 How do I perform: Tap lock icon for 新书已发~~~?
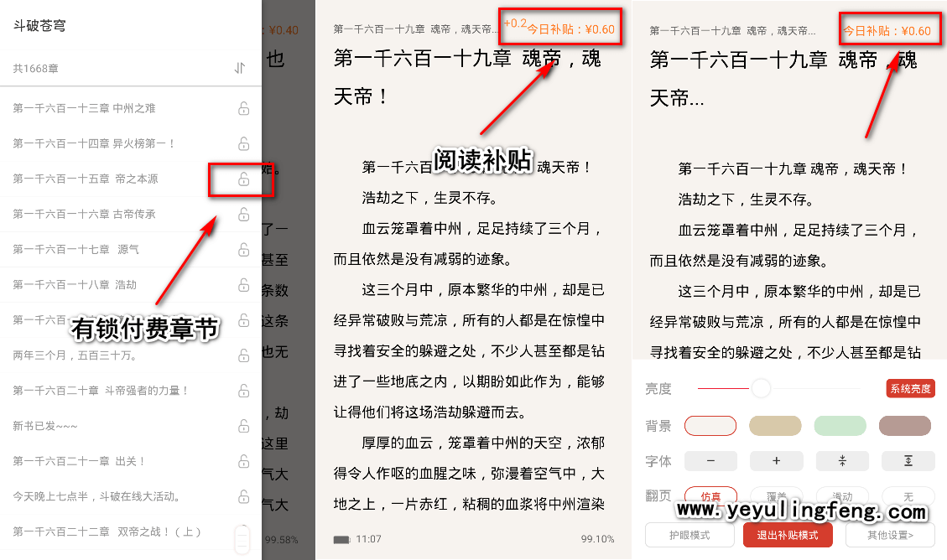point(243,426)
